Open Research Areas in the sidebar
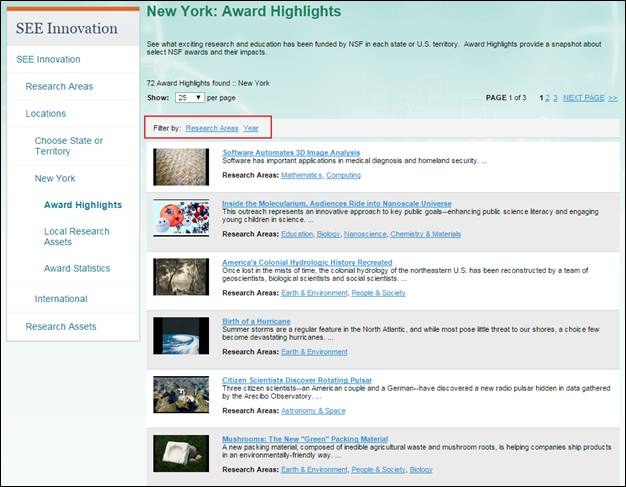Image resolution: width=626 pixels, height=487 pixels. click(59, 86)
